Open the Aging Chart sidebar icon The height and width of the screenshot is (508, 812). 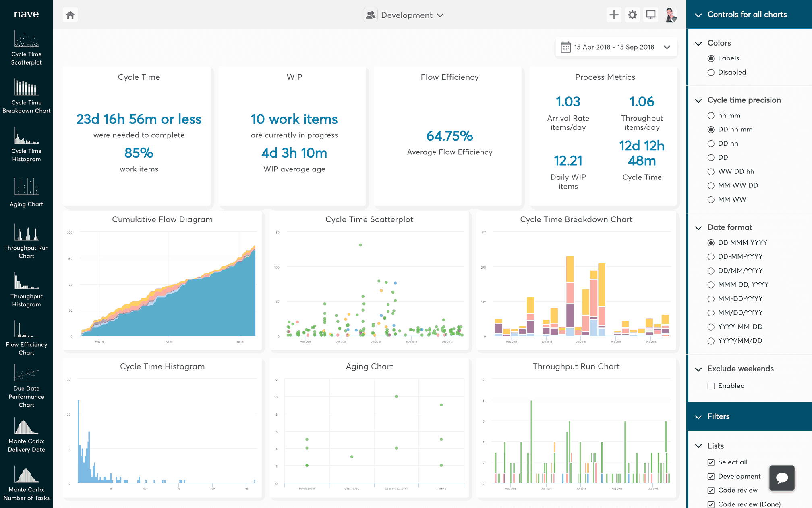(27, 187)
